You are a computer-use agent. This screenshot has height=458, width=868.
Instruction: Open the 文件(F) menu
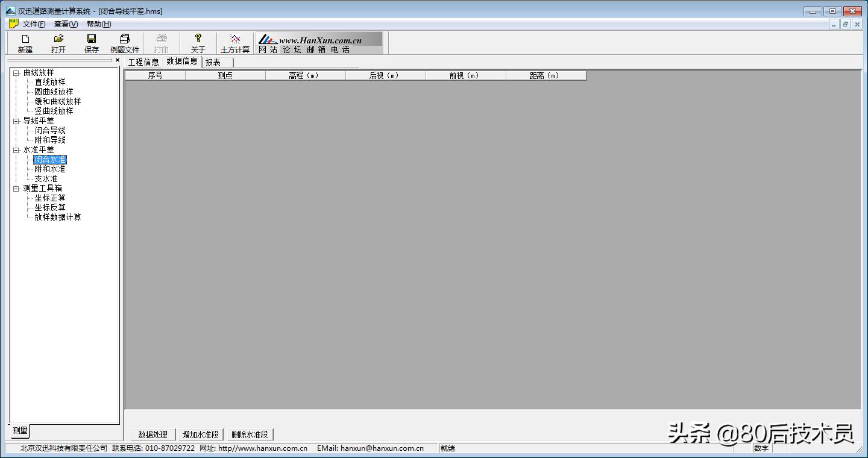pos(34,24)
